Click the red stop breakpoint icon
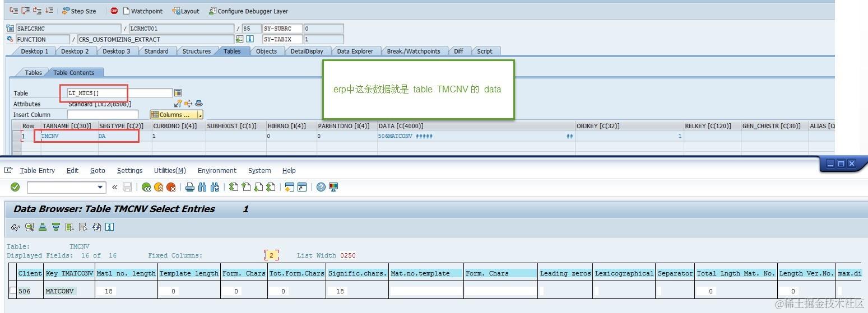This screenshot has height=313, width=868. coord(114,11)
